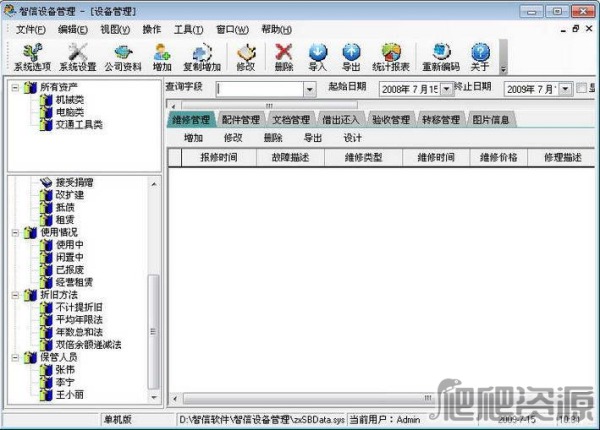Click 导出 in the 维修管理 sub-toolbar

coord(313,138)
